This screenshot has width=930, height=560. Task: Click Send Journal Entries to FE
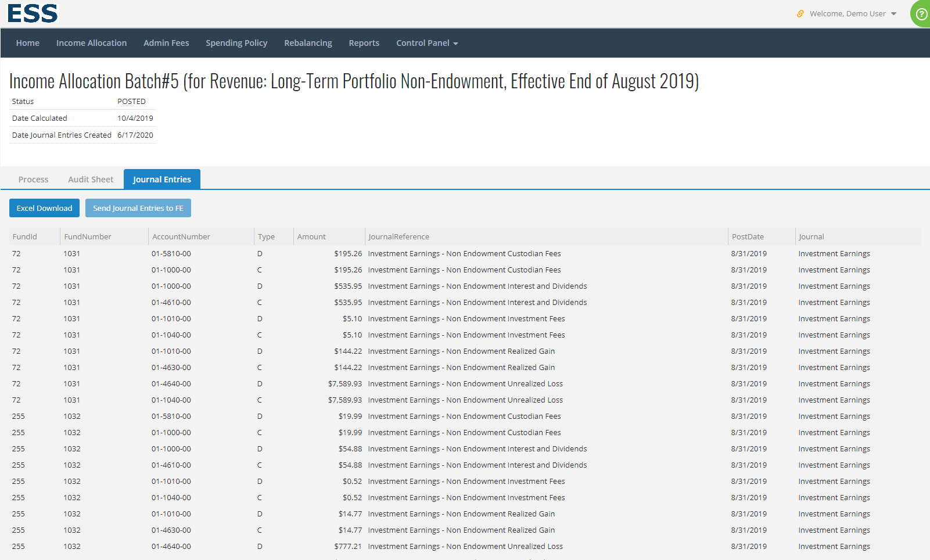coord(138,207)
